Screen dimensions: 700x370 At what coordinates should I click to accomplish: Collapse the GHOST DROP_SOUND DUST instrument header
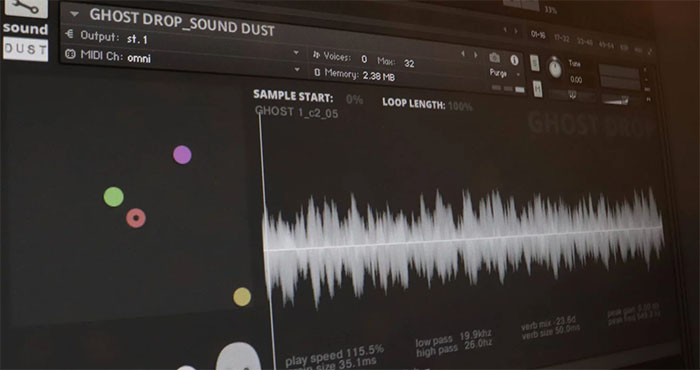point(75,14)
